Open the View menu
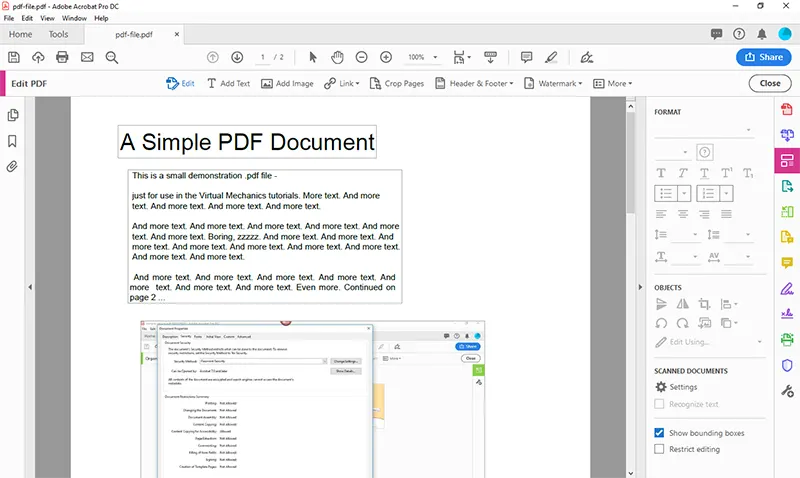The width and height of the screenshot is (800, 478). coord(47,18)
